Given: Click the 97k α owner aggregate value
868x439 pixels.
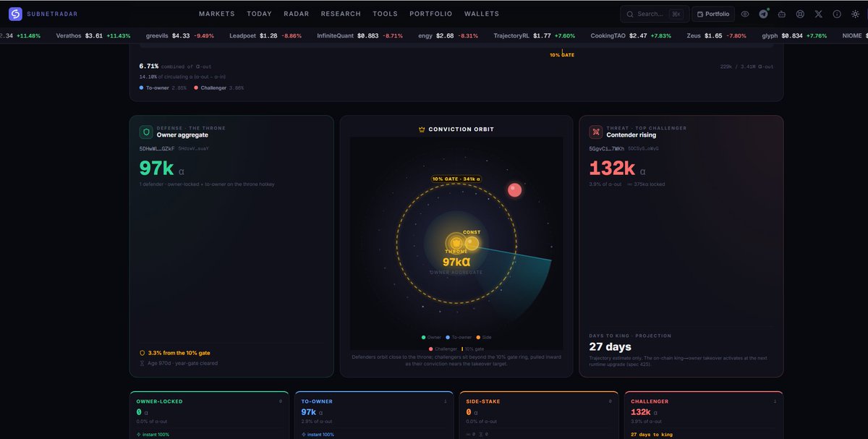Looking at the screenshot, I should click(x=162, y=169).
